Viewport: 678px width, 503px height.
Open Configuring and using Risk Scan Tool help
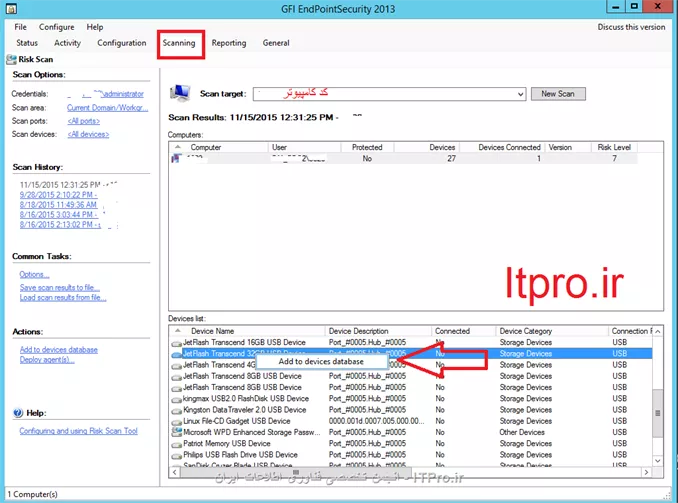[78, 431]
